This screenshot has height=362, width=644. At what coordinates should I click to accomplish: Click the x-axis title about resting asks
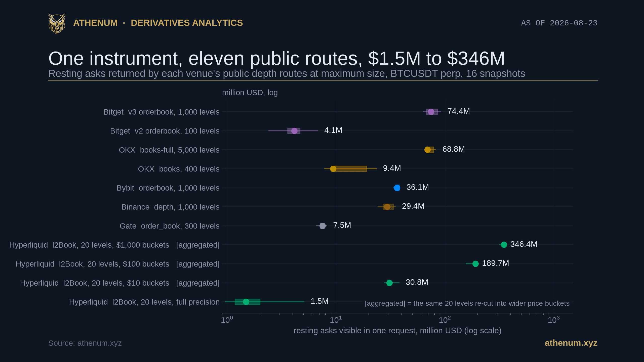point(397,331)
